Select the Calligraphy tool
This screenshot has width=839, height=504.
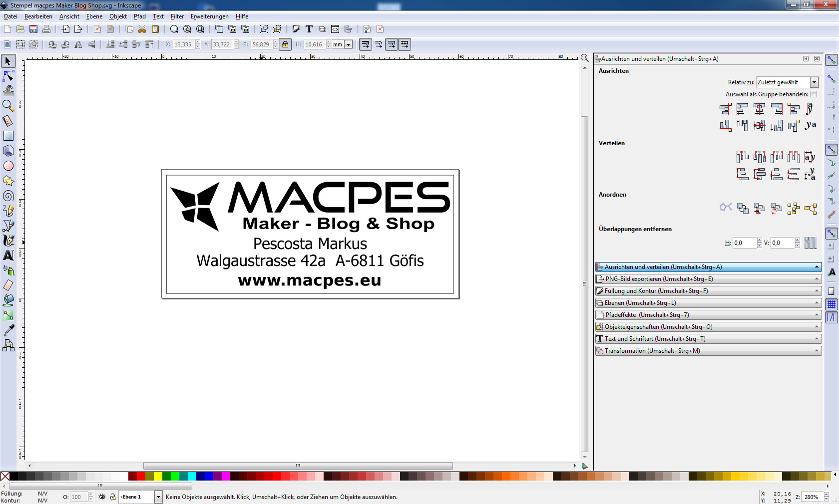(x=8, y=241)
